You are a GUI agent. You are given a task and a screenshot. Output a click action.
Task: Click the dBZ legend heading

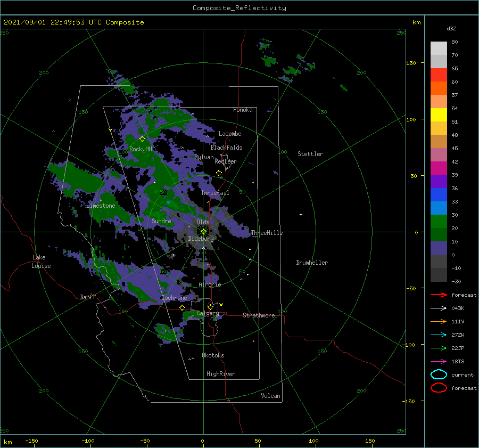(x=451, y=28)
